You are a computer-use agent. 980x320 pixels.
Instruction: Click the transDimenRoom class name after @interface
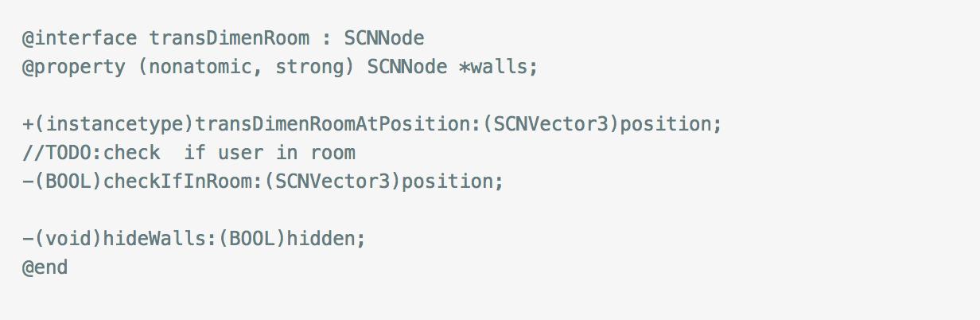tap(229, 37)
